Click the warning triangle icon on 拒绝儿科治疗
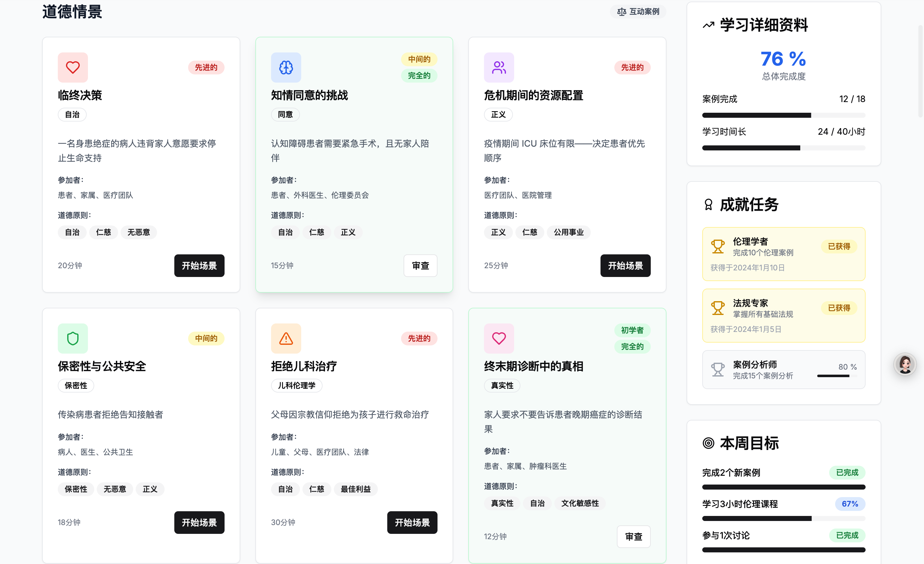The image size is (924, 564). (286, 338)
